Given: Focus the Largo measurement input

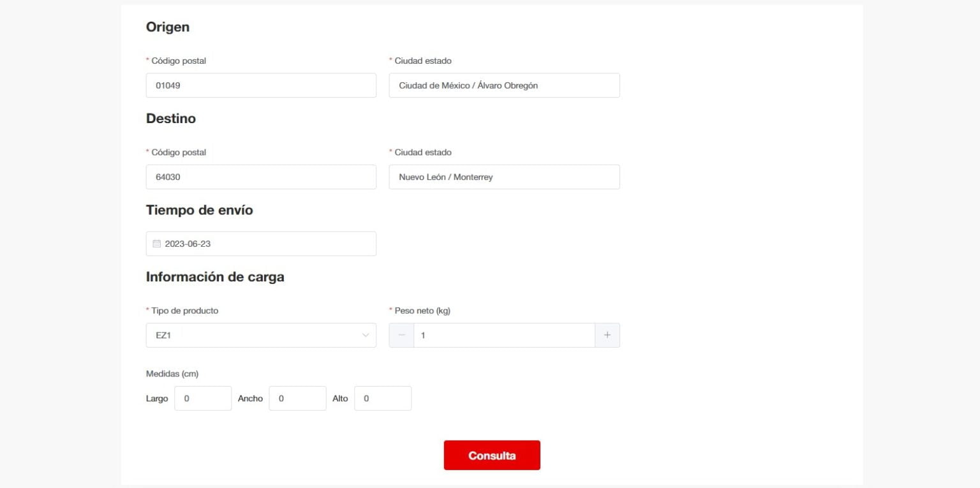Looking at the screenshot, I should click(x=202, y=398).
